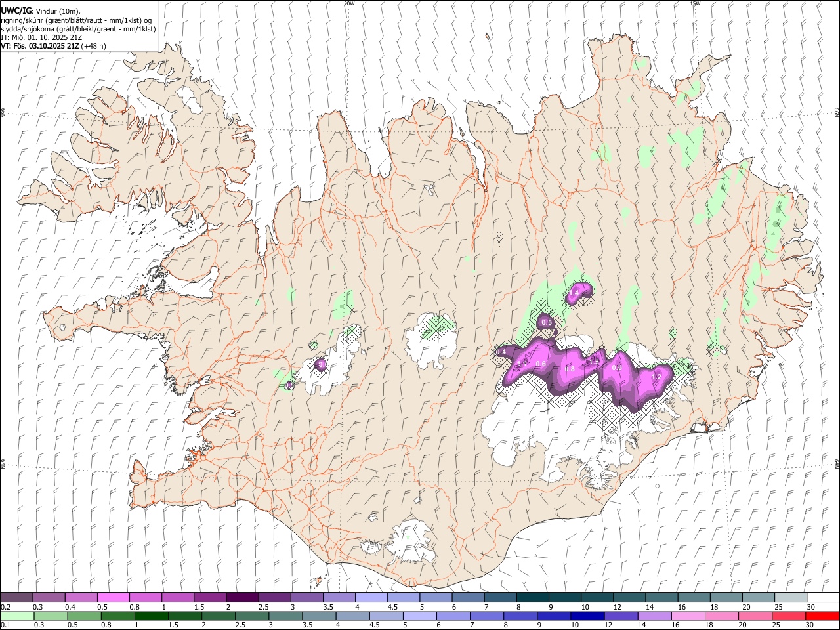Click the 1.2 snowfall value on map

pyautogui.click(x=656, y=377)
